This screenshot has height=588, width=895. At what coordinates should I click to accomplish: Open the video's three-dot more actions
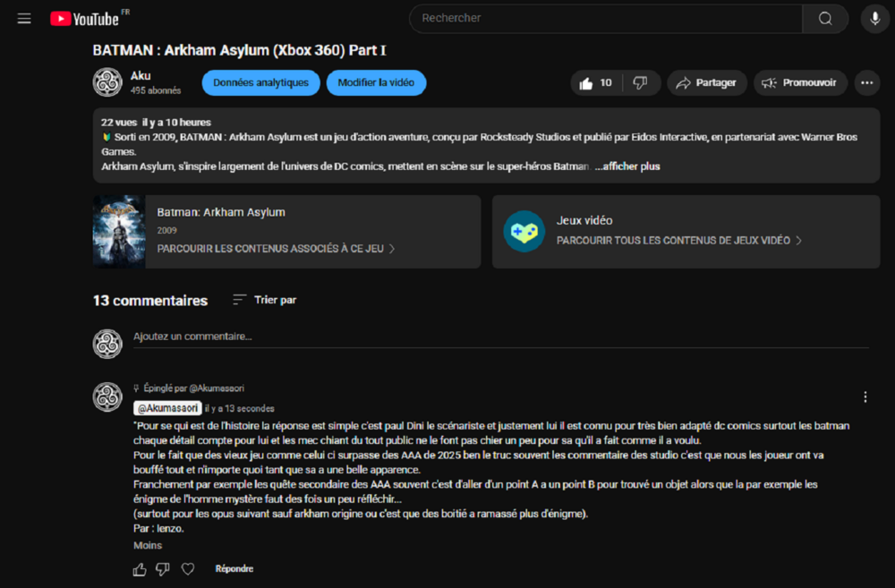[866, 83]
